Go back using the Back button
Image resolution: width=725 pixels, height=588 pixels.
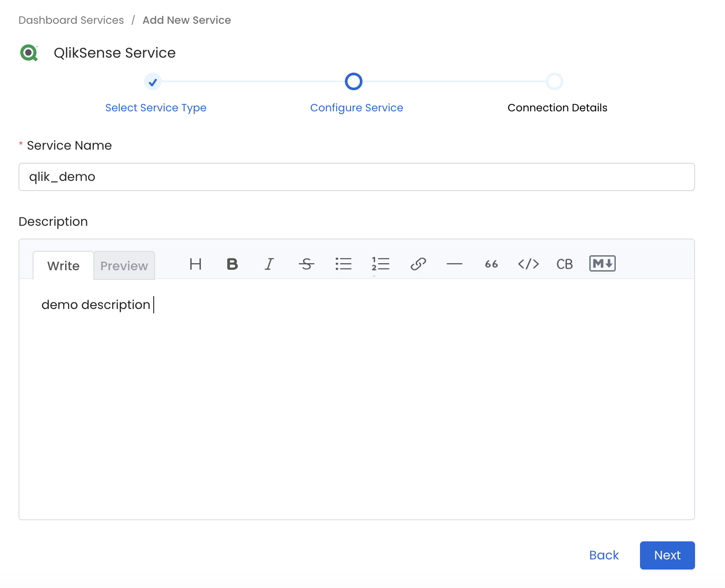(604, 555)
